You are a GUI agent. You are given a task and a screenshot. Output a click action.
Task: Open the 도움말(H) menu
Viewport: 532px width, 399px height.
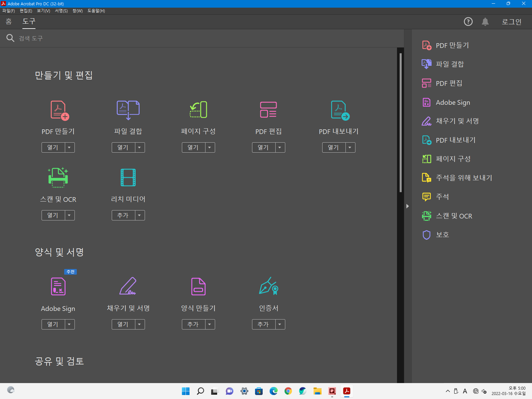(96, 11)
